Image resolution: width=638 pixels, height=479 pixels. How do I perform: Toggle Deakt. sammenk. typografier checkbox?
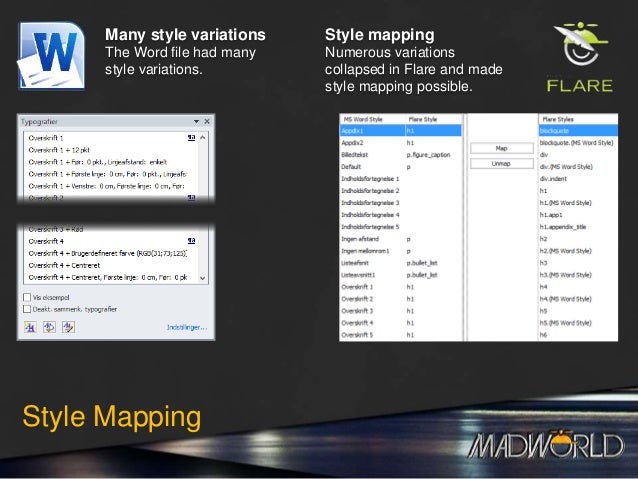click(x=27, y=309)
